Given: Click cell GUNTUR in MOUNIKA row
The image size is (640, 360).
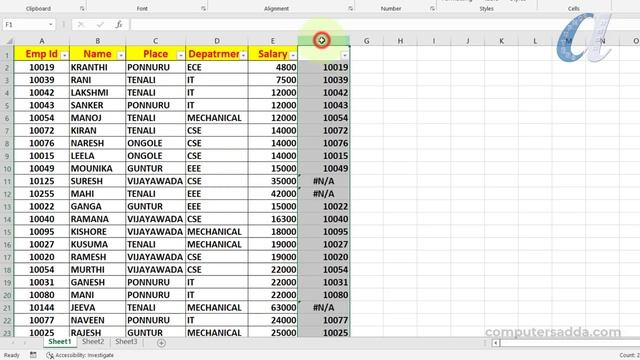Looking at the screenshot, I should [x=156, y=169].
